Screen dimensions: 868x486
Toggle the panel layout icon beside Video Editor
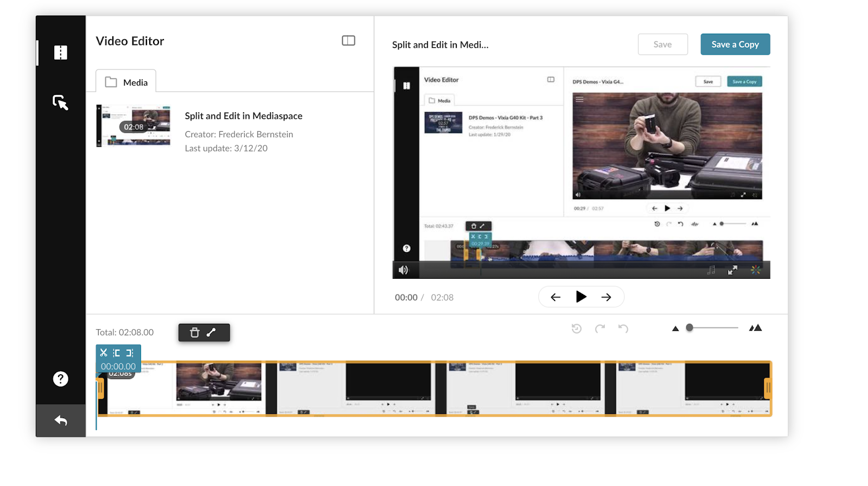pyautogui.click(x=348, y=41)
